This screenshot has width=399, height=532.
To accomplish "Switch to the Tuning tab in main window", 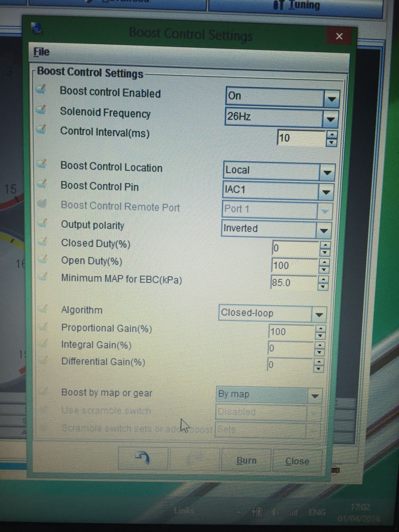I will [x=296, y=6].
